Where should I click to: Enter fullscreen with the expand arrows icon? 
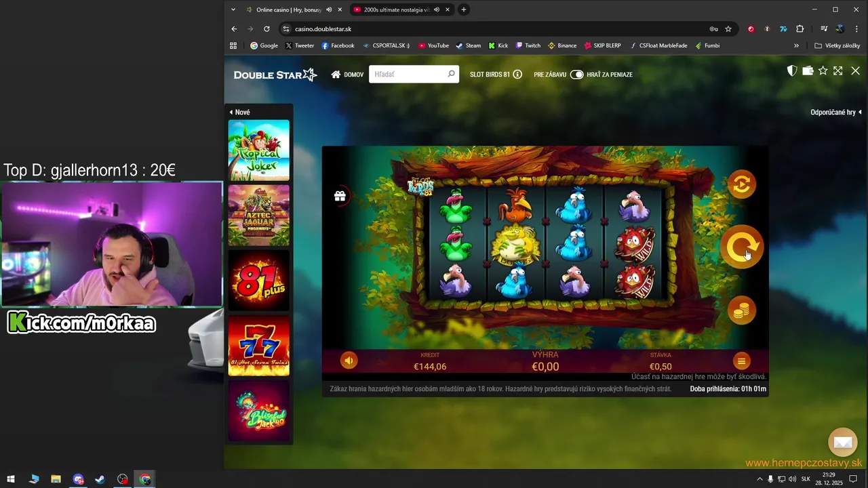[838, 71]
